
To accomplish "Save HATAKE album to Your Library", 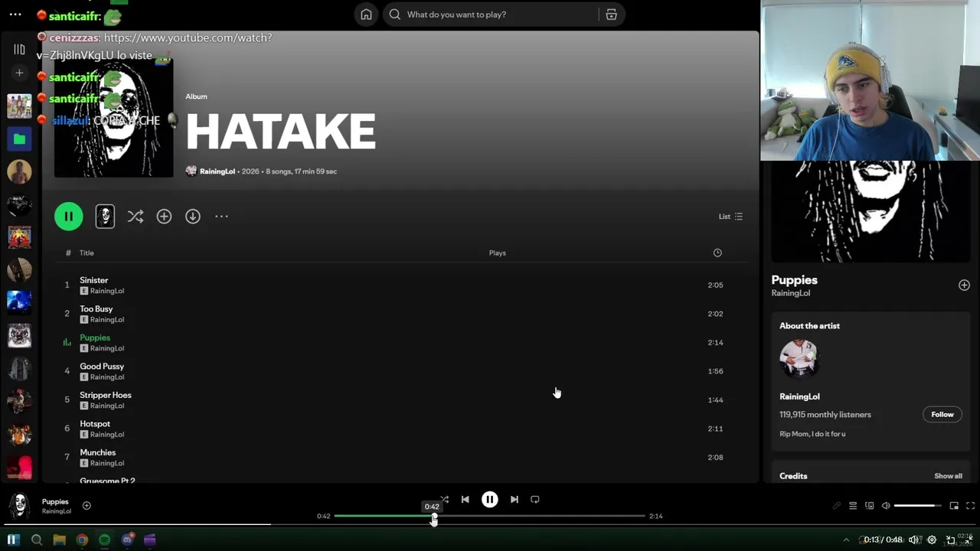I will 164,217.
